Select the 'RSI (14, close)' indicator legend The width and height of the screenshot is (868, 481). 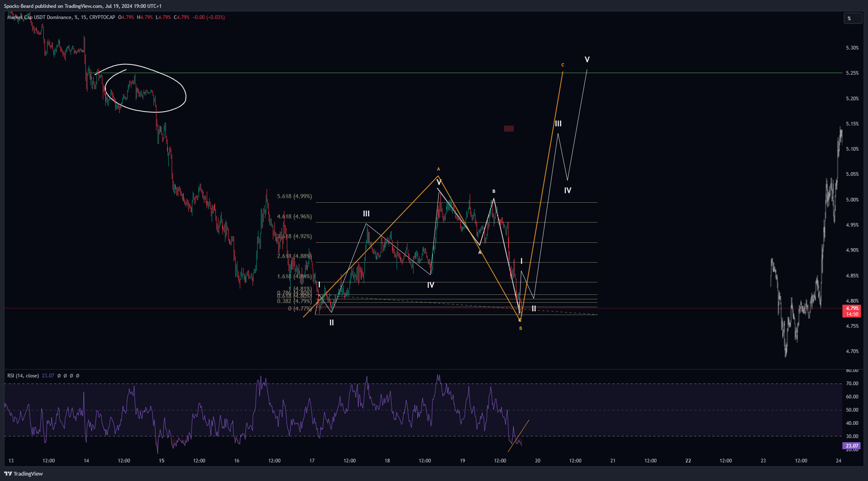click(x=23, y=376)
